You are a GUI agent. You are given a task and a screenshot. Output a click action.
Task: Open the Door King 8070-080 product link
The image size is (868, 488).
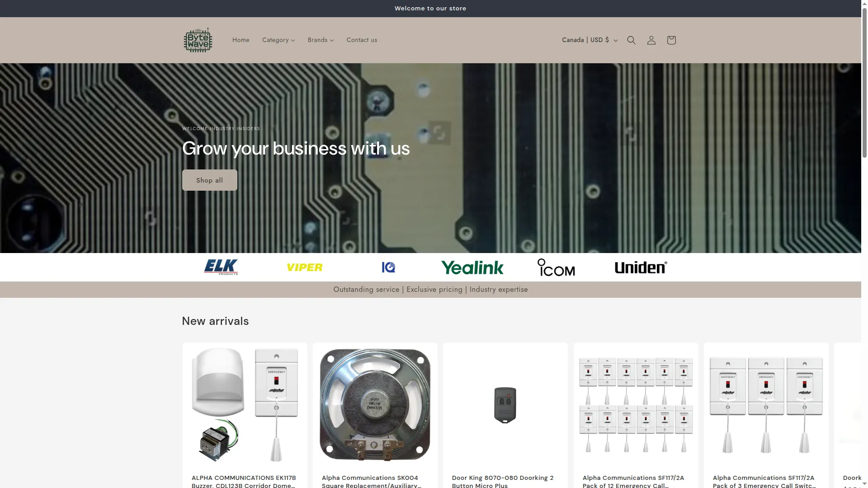coord(503,481)
